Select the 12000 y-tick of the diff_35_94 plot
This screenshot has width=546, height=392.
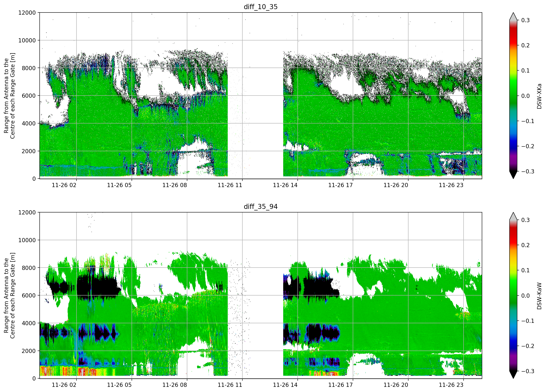(x=27, y=213)
